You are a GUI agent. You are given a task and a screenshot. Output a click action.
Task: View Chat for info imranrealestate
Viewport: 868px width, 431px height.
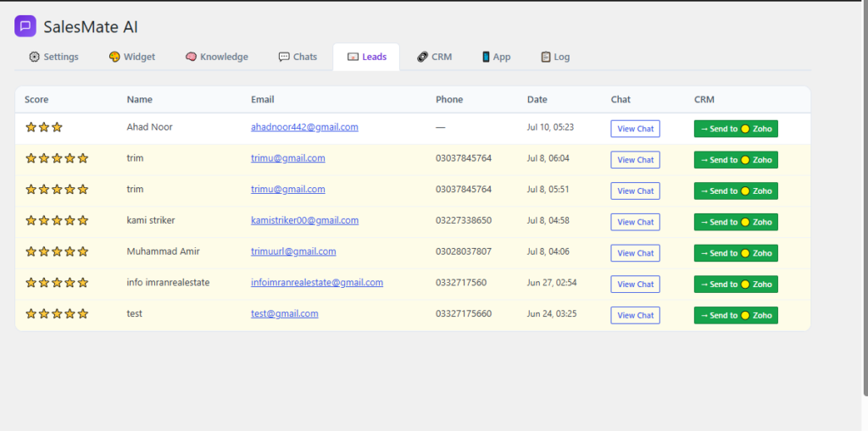pos(636,284)
